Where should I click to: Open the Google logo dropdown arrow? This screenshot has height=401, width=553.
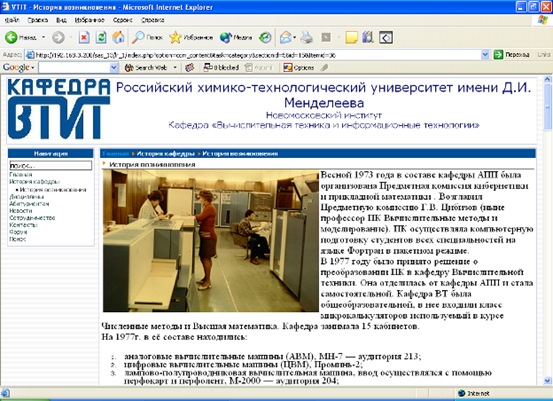(x=32, y=67)
